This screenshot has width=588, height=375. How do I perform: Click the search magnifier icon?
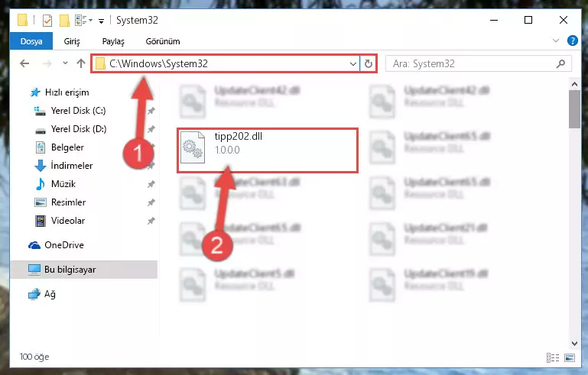point(560,63)
